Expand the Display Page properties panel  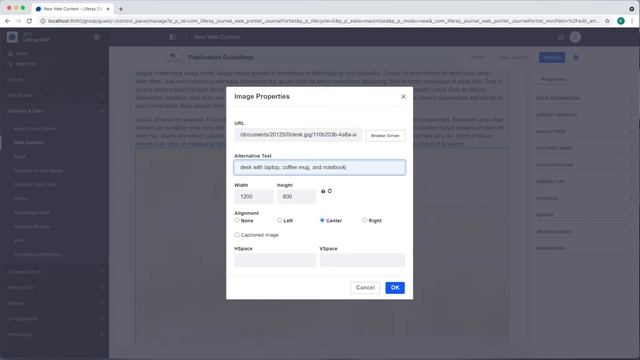tap(584, 132)
